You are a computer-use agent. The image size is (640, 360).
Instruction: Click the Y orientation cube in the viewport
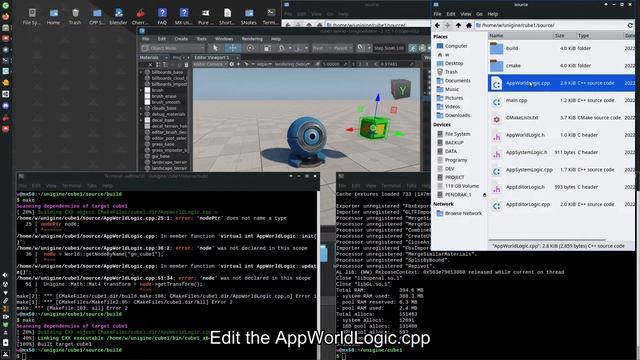401,89
